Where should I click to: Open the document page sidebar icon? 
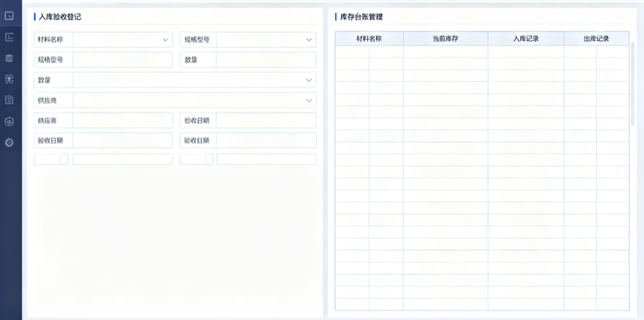click(9, 100)
